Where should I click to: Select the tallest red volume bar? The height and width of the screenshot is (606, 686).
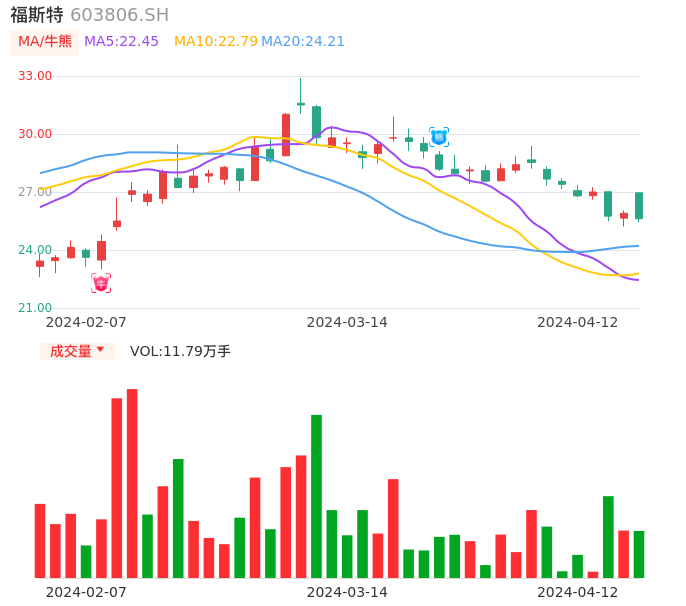(132, 483)
